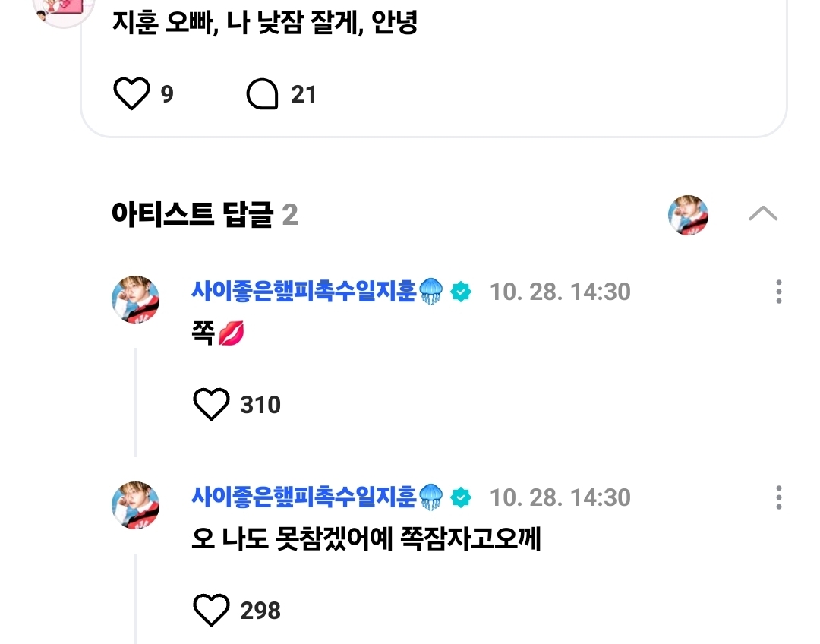Open the comments bubble showing 21
The height and width of the screenshot is (644, 820).
click(262, 94)
